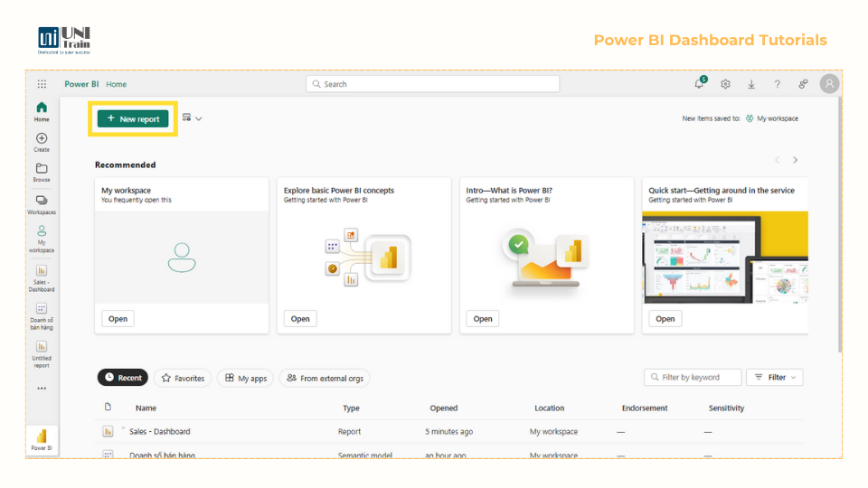Show more sidebar items via ellipsis
868x488 pixels.
point(42,389)
